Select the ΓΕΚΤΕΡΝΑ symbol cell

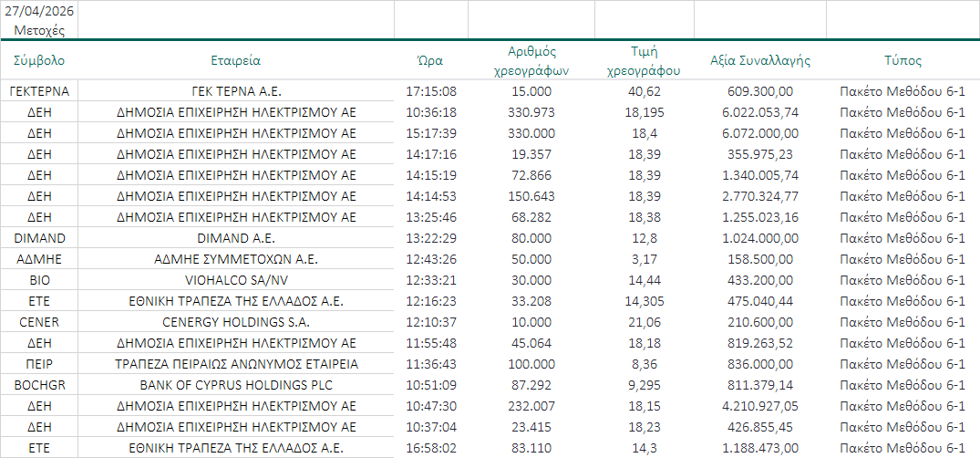(39, 91)
